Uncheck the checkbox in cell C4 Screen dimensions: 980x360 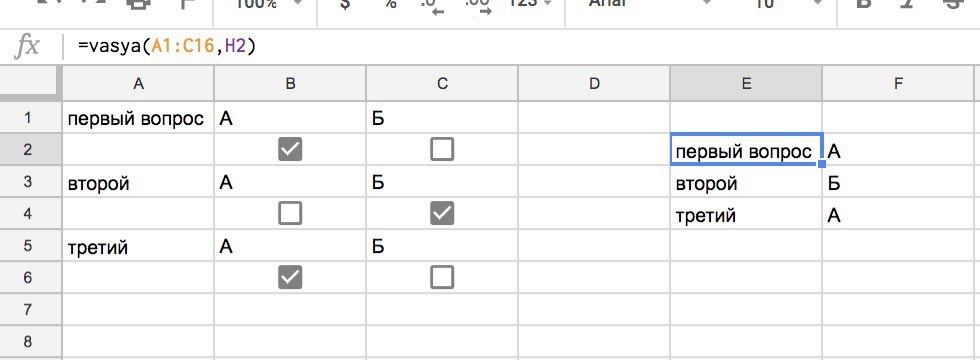pyautogui.click(x=442, y=214)
